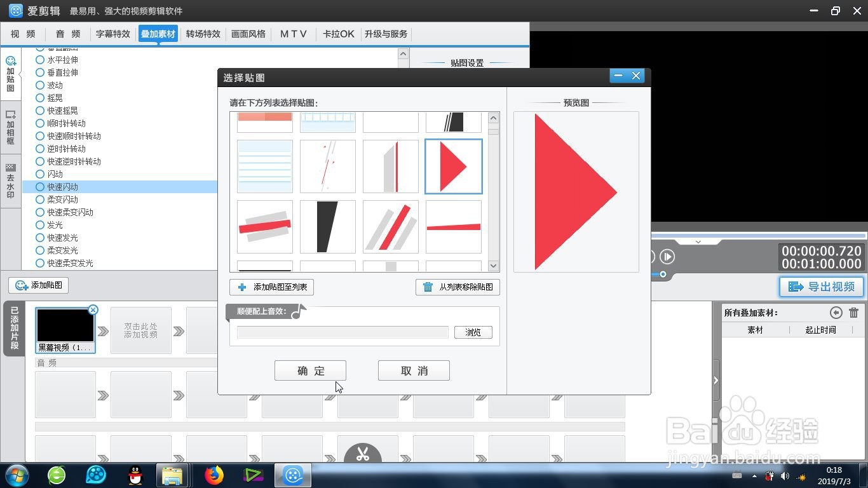The height and width of the screenshot is (488, 868).
Task: Remove the 黑幕视频 clip via its X icon
Action: coord(93,309)
